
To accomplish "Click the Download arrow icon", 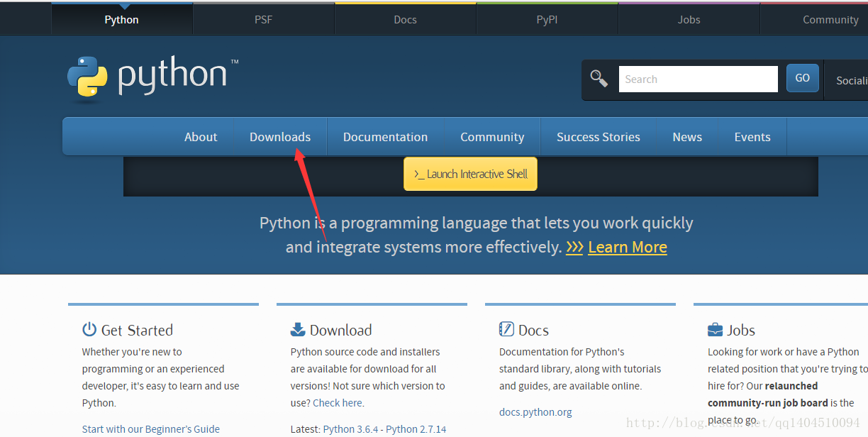I will (298, 329).
